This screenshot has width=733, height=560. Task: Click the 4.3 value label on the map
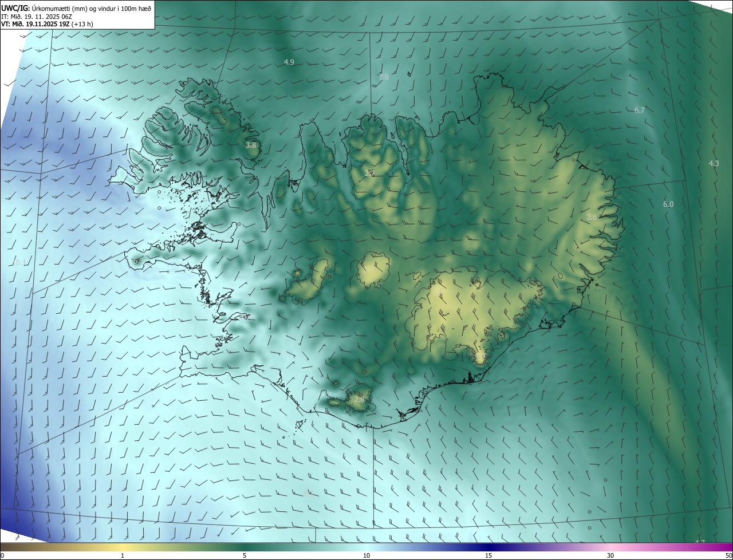pos(714,163)
